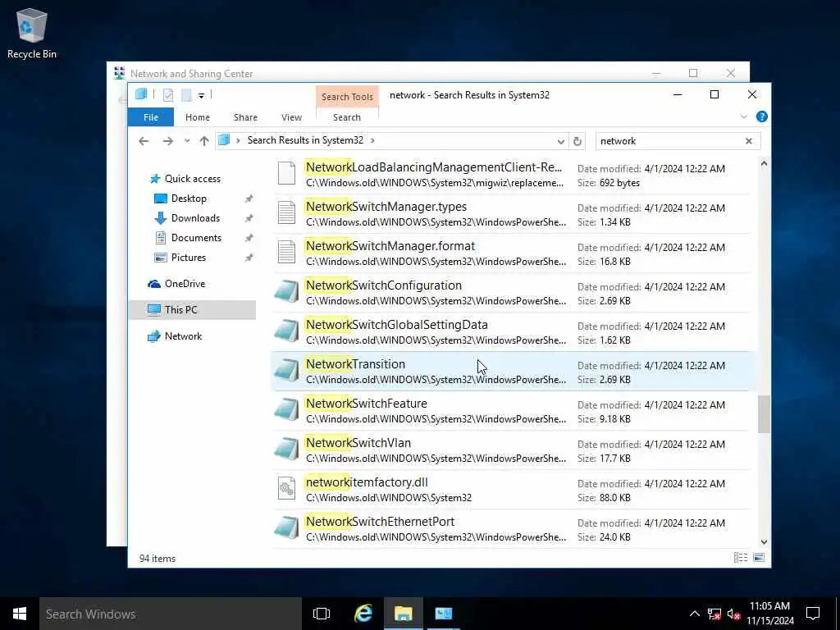Click the results list scrollbar thumb
The width and height of the screenshot is (840, 630).
coord(764,414)
